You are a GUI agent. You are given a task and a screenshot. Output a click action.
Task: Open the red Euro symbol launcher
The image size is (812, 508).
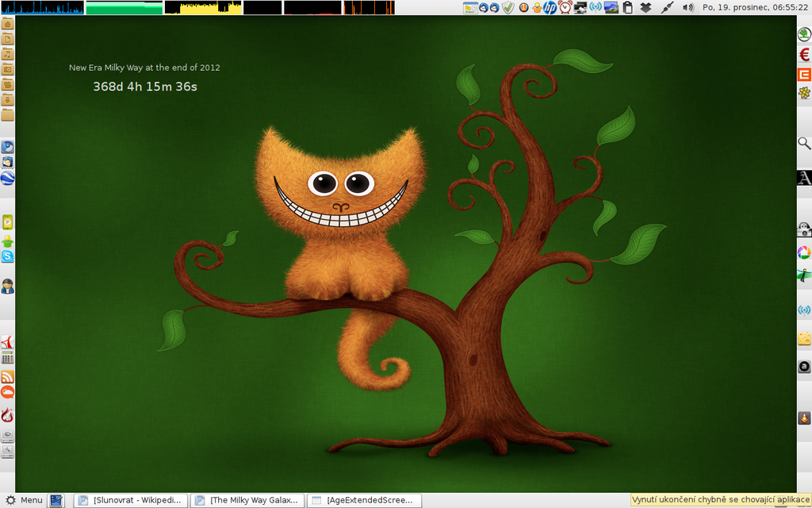[804, 55]
